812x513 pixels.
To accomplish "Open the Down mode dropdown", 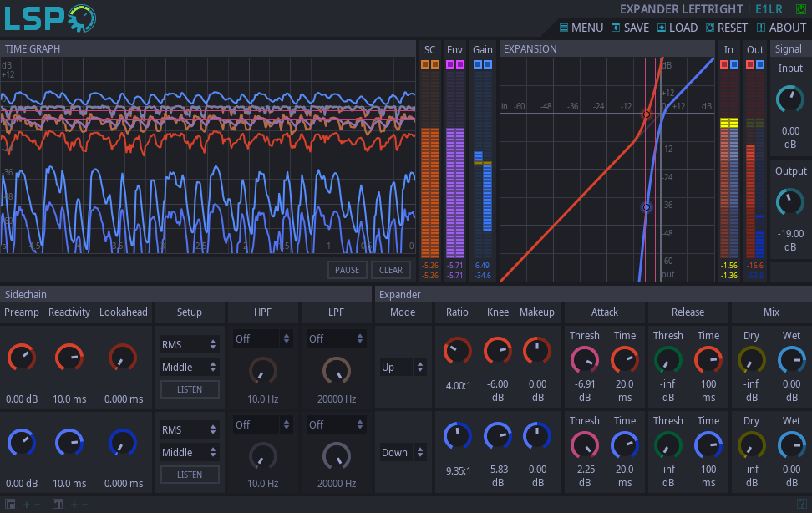I will pos(403,452).
